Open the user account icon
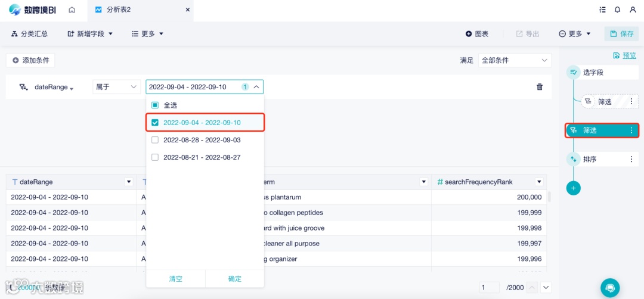Viewport: 644px width, 299px height. coord(633,10)
